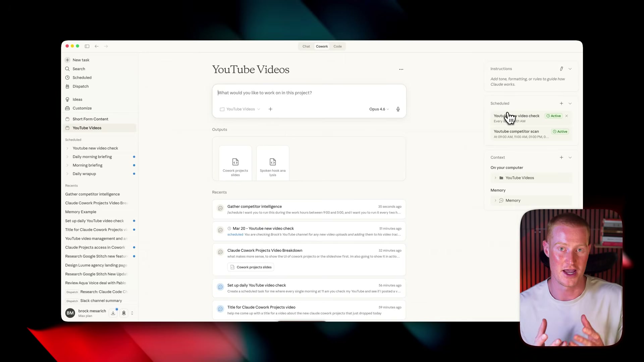Open Design Luume agency landing page recent

(96, 265)
